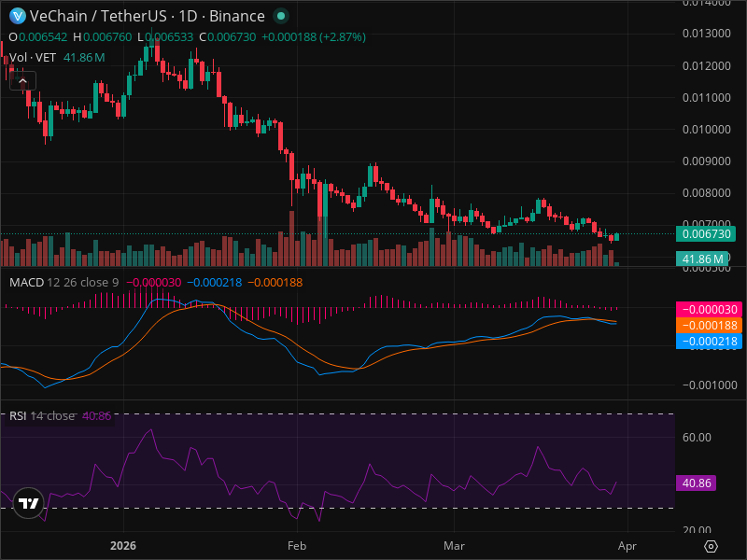The image size is (747, 560).
Task: Click the blue MACD value tag −0.000218
Action: [709, 341]
